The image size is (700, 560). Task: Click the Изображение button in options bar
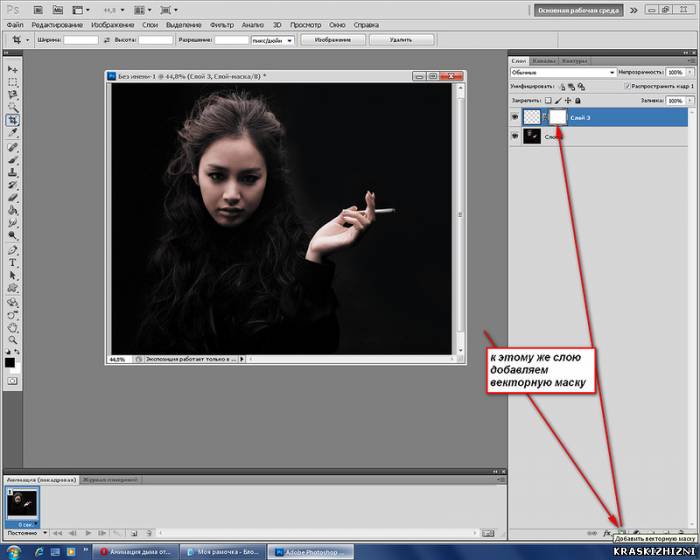click(333, 40)
